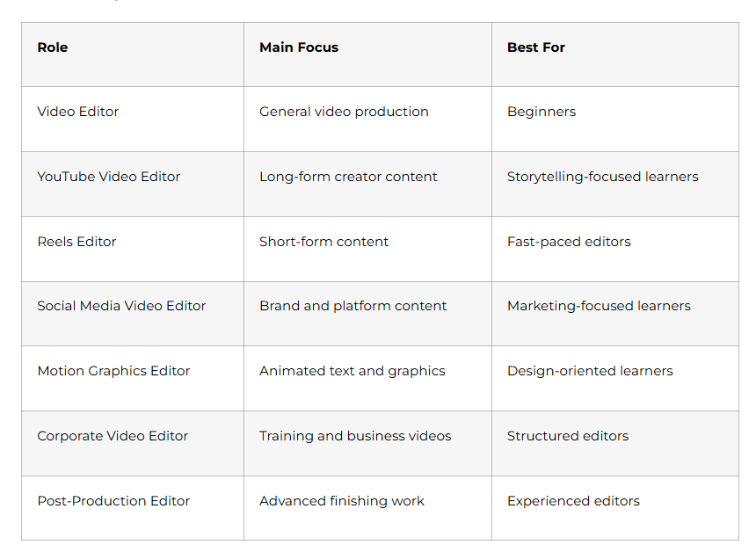Click "Animated text and graphics" text
This screenshot has height=545, width=756.
tap(353, 371)
